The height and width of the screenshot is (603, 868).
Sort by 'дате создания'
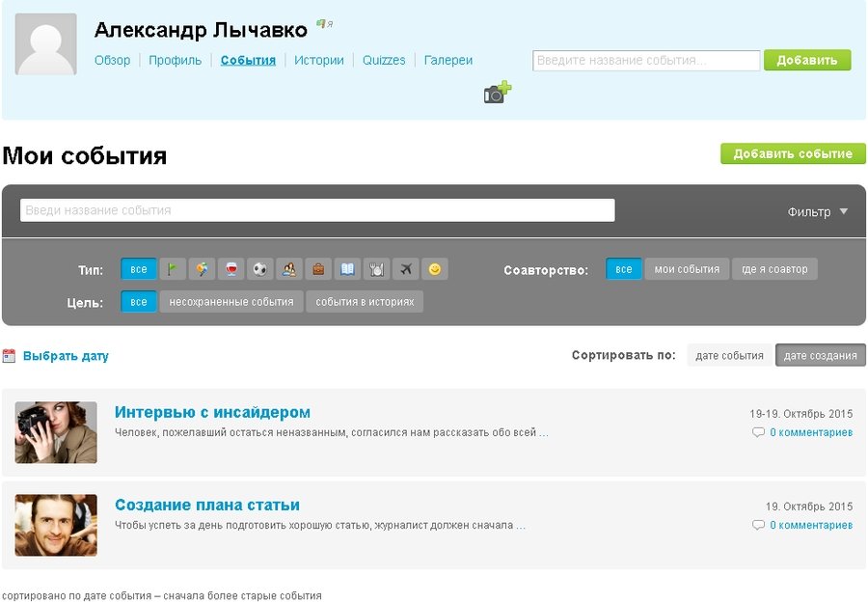pos(821,355)
